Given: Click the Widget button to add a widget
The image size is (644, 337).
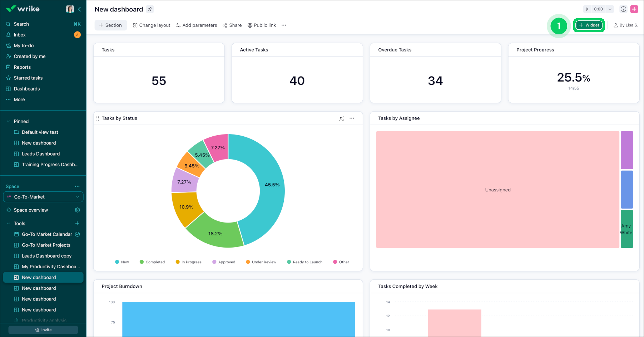Looking at the screenshot, I should (589, 25).
